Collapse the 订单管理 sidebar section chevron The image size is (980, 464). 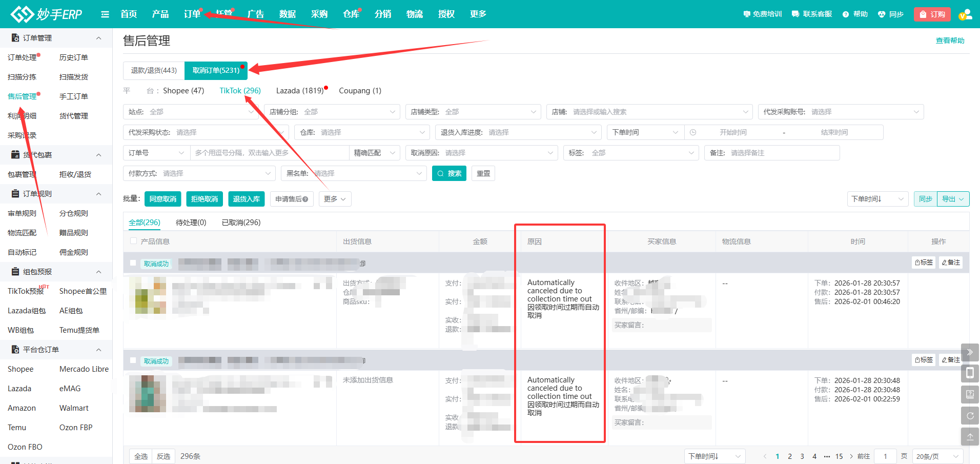pyautogui.click(x=99, y=38)
